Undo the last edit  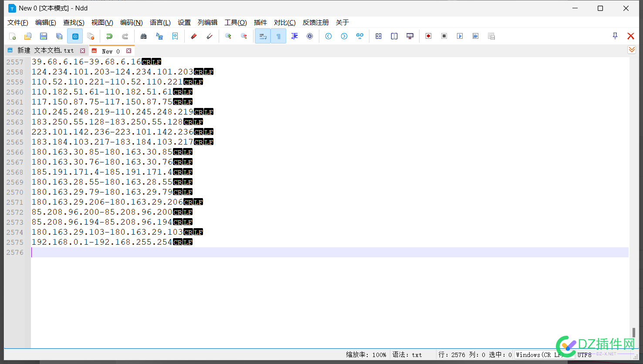coord(109,36)
